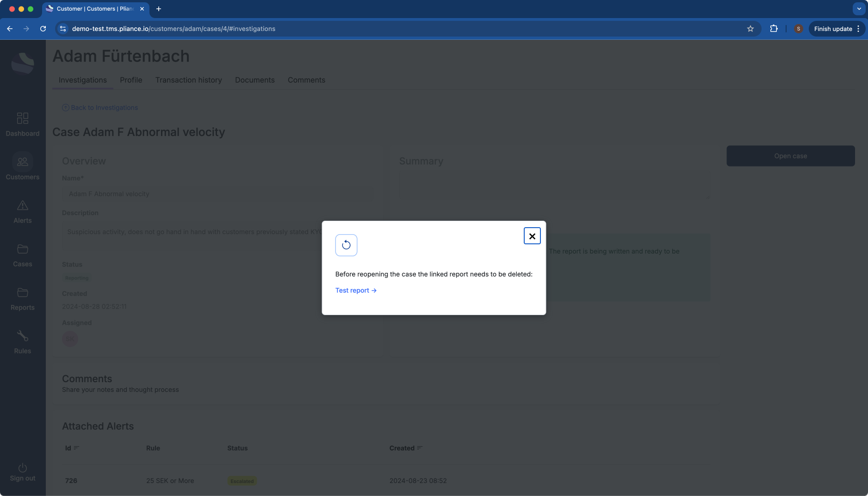The image size is (868, 496).
Task: Bookmark this page with star icon
Action: tap(750, 29)
